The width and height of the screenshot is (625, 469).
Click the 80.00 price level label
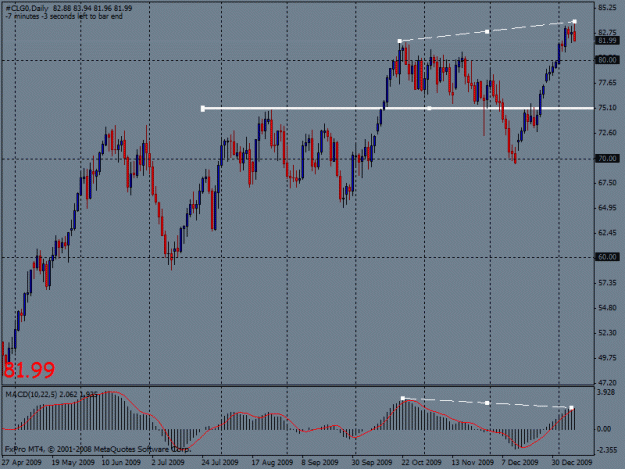pos(607,60)
